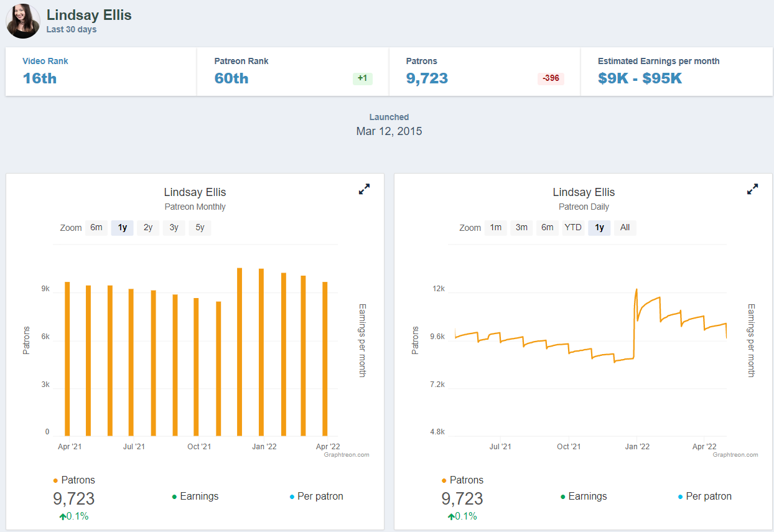Click the Lindsay Ellis page heading
774x532 pixels.
[x=89, y=15]
